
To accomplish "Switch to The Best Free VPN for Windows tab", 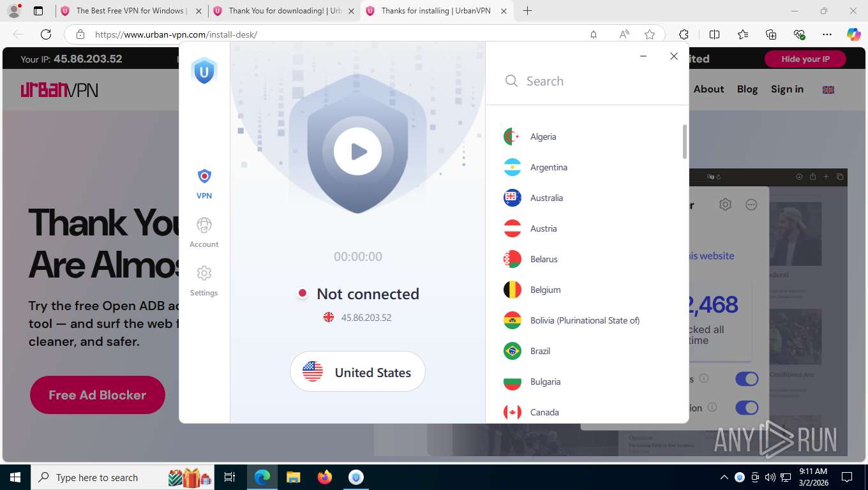I will click(x=131, y=11).
